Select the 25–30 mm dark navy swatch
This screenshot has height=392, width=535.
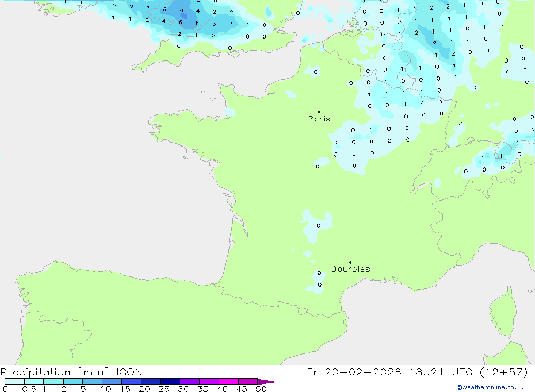click(x=170, y=381)
